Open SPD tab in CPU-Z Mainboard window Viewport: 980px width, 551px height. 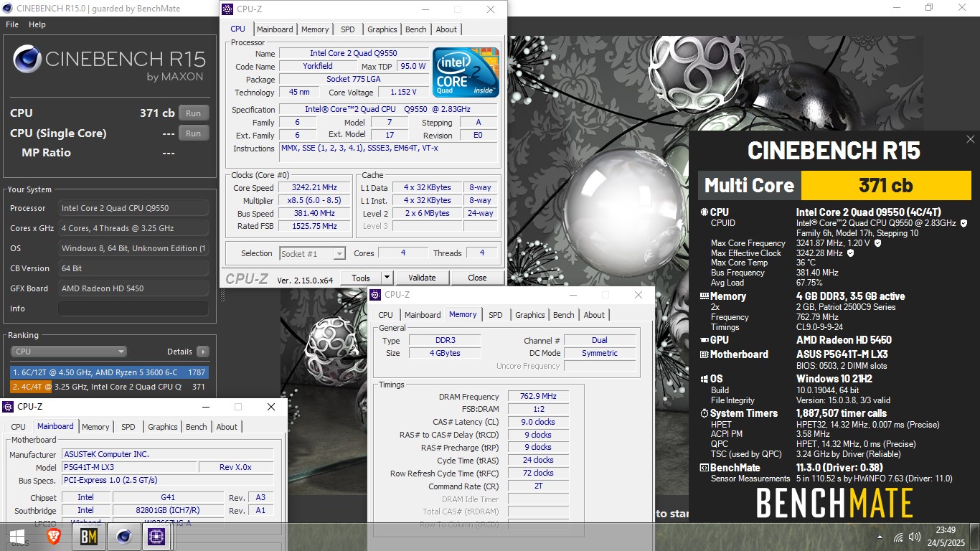coord(128,427)
